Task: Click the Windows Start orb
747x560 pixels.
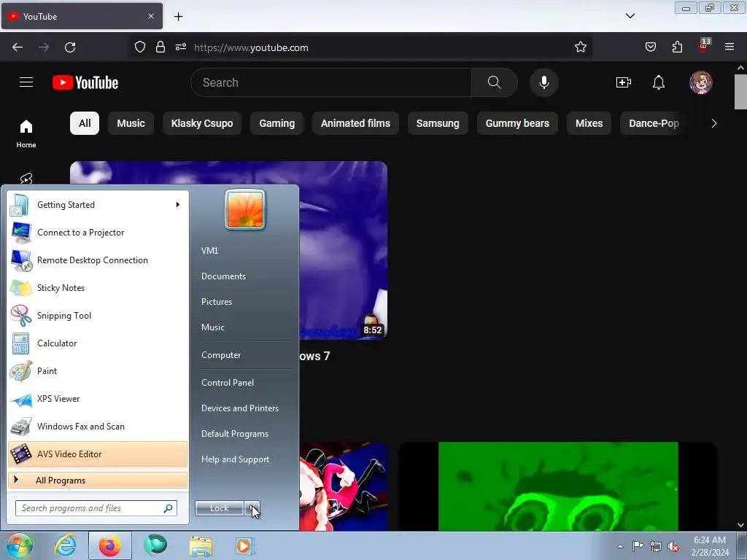Action: coord(20,545)
